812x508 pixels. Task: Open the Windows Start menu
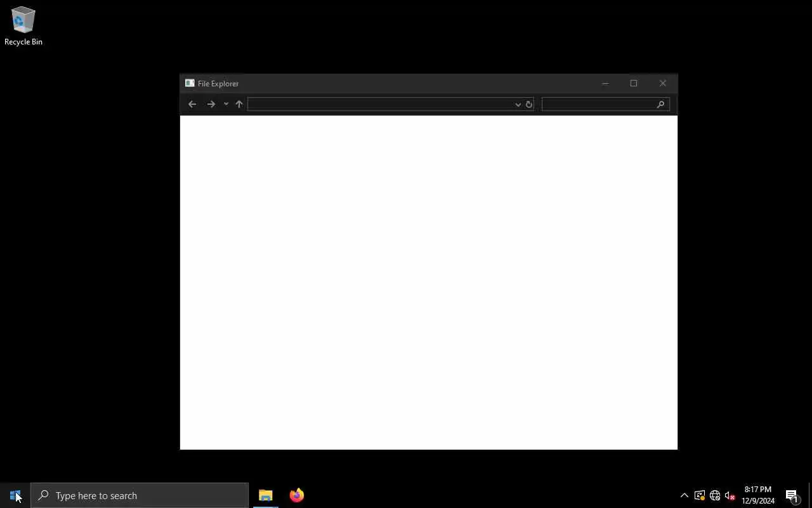[x=15, y=495]
